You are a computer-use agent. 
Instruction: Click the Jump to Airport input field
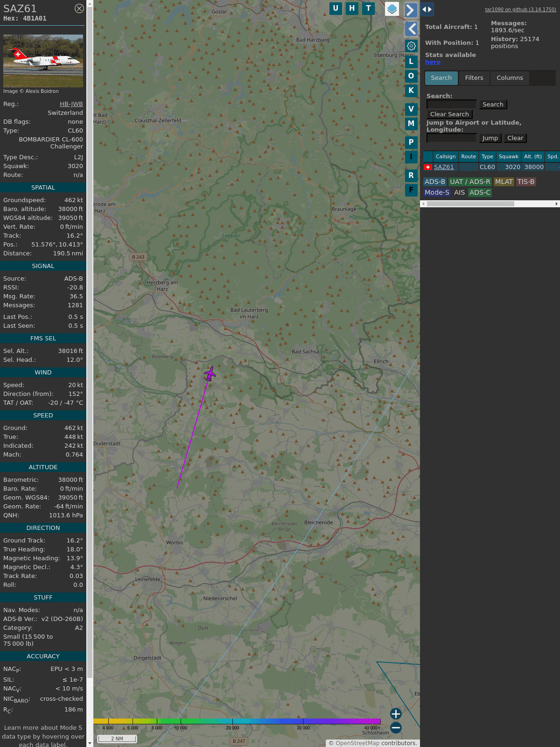point(451,138)
